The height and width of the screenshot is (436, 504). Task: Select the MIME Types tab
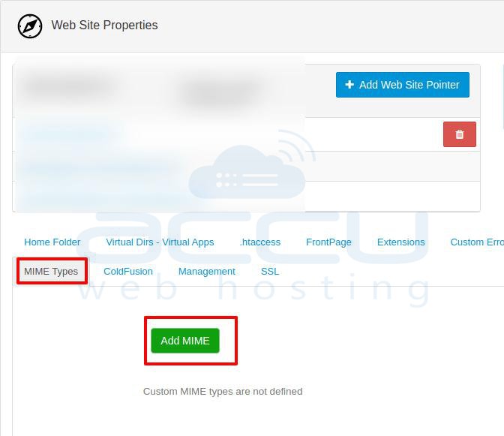tap(51, 271)
